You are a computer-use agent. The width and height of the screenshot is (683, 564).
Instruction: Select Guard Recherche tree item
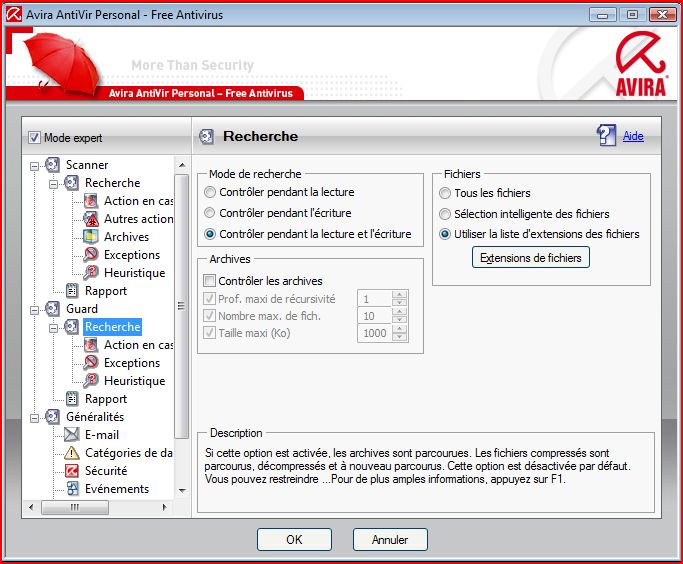112,327
